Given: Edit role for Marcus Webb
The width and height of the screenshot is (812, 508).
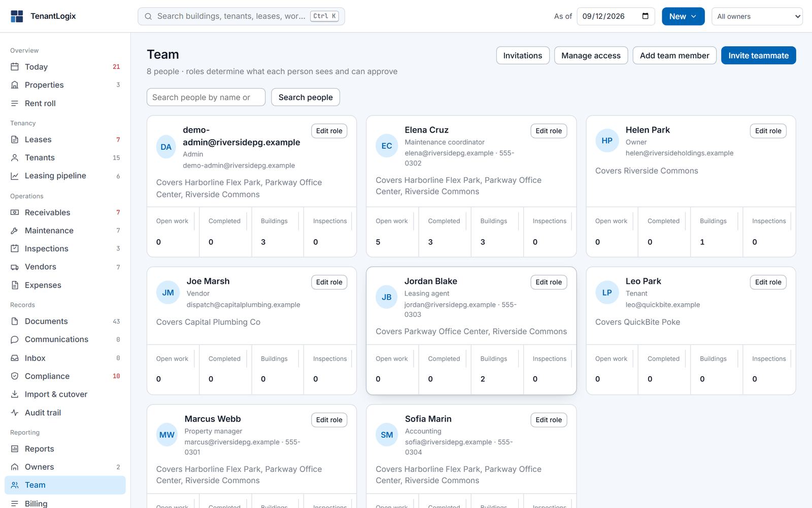Looking at the screenshot, I should [329, 420].
